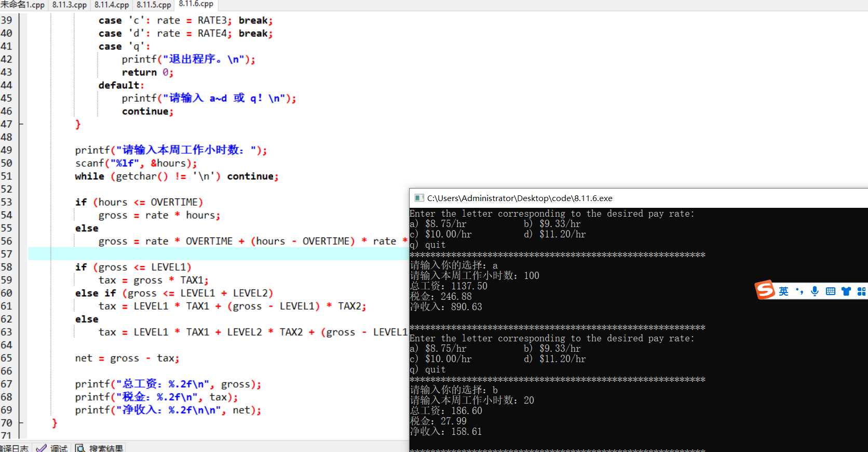Click the Sogou microphone voice input icon
Viewport: 868px width, 452px height.
(815, 291)
